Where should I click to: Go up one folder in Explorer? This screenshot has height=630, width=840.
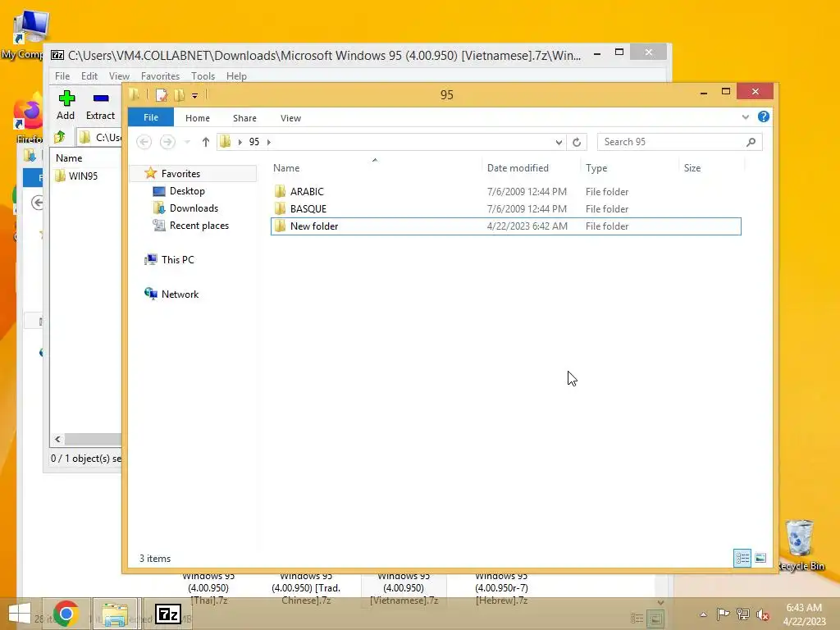[x=205, y=142]
